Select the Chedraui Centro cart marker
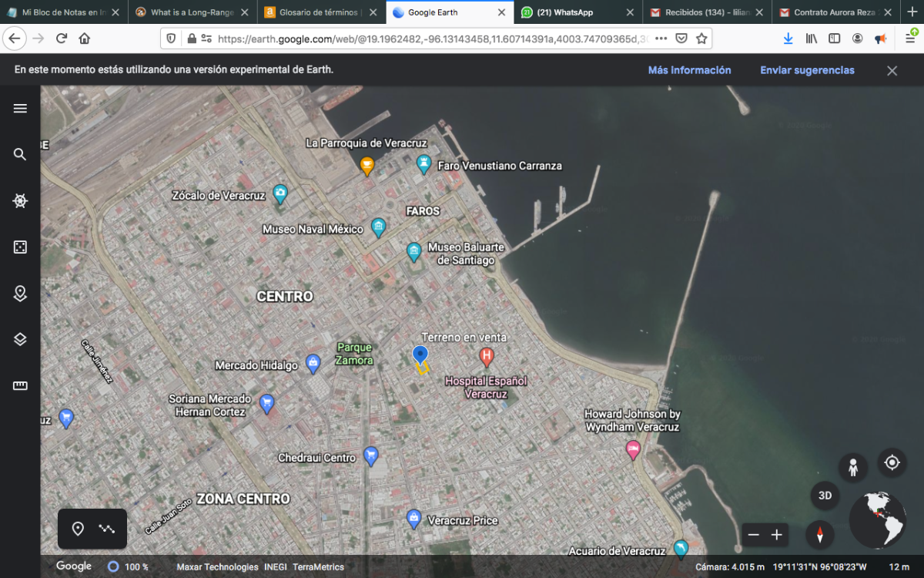This screenshot has height=578, width=924. tap(371, 455)
